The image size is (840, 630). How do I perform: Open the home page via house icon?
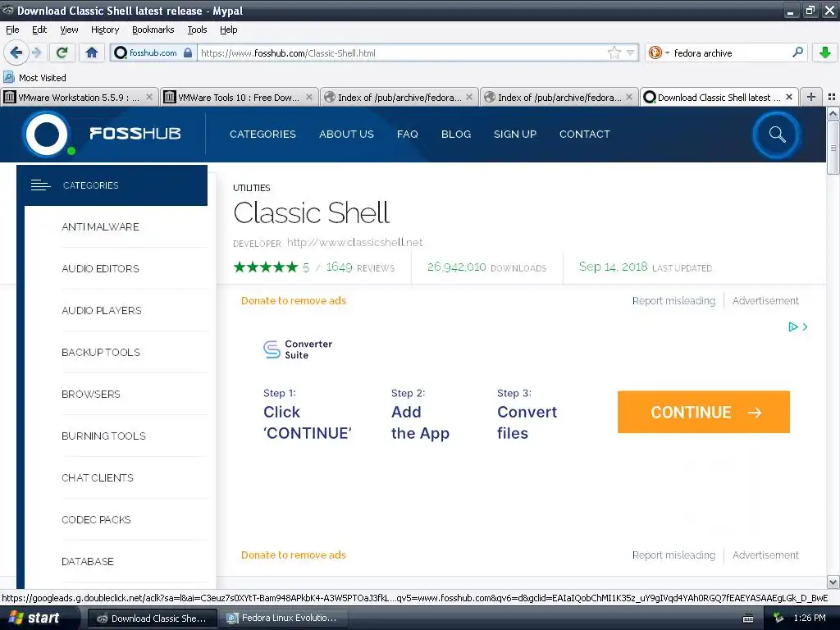[92, 52]
